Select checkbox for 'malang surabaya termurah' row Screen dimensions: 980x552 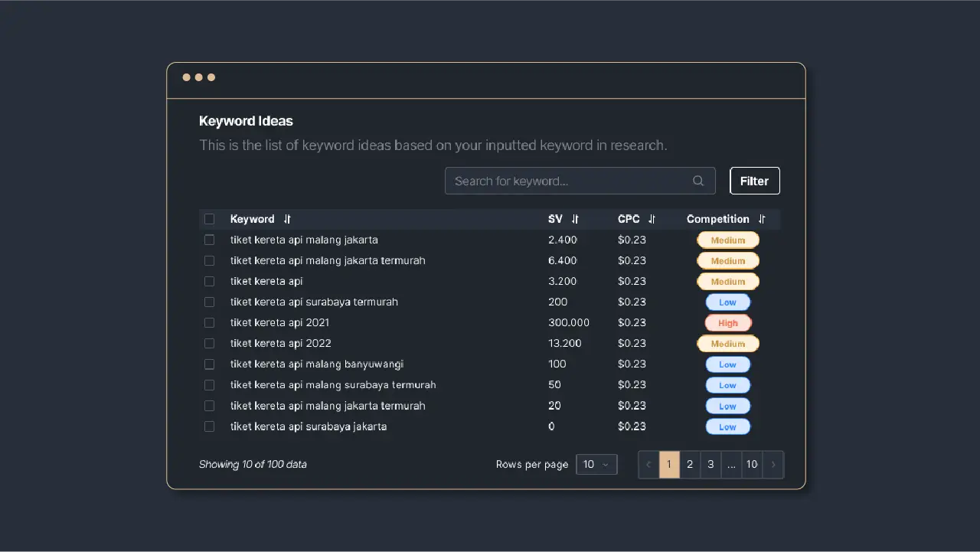[x=209, y=384]
